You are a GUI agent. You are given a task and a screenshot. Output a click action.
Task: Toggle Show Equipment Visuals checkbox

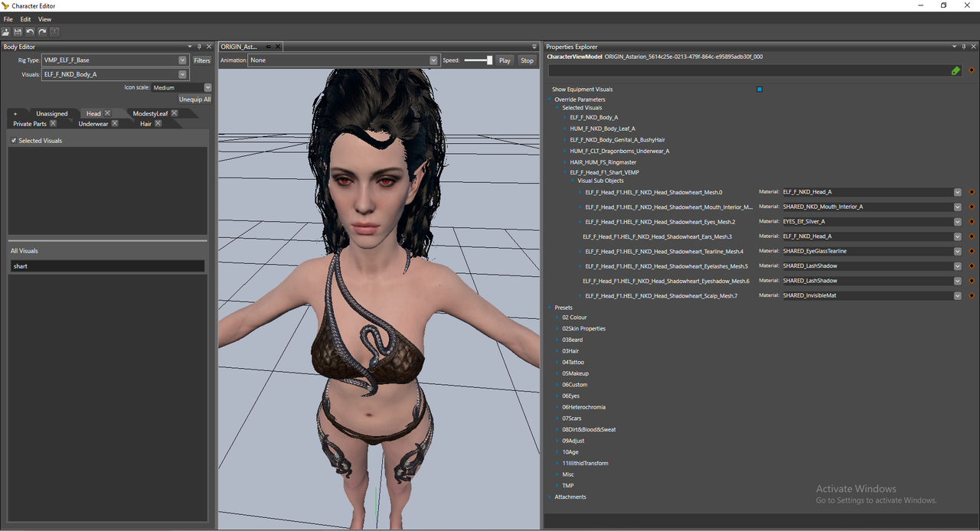[759, 90]
